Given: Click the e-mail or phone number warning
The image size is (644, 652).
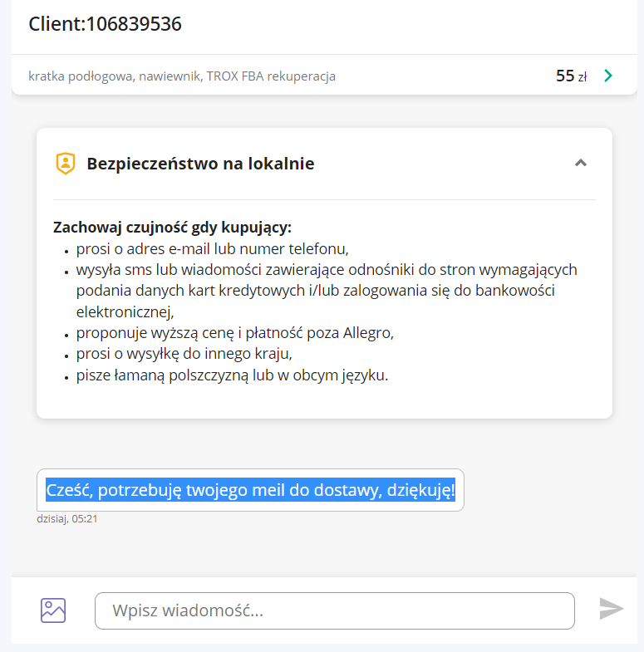Looking at the screenshot, I should tap(212, 249).
